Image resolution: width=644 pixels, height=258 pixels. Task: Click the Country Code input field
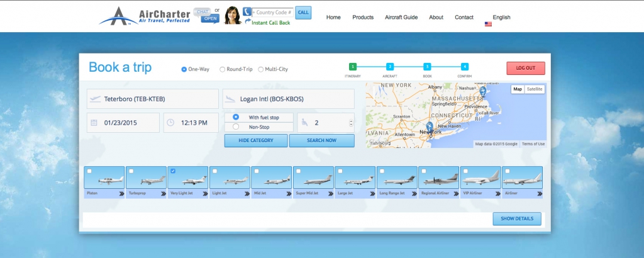click(x=273, y=13)
